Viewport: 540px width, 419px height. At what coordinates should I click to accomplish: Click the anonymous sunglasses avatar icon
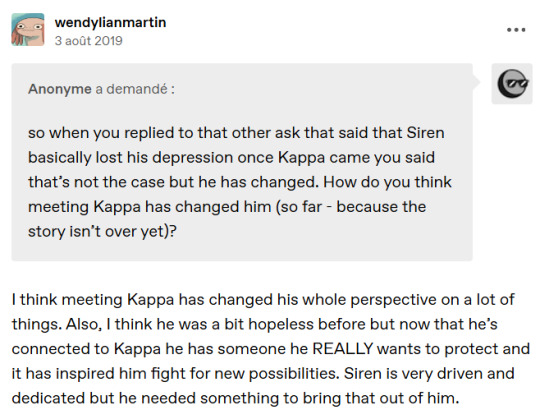click(512, 84)
